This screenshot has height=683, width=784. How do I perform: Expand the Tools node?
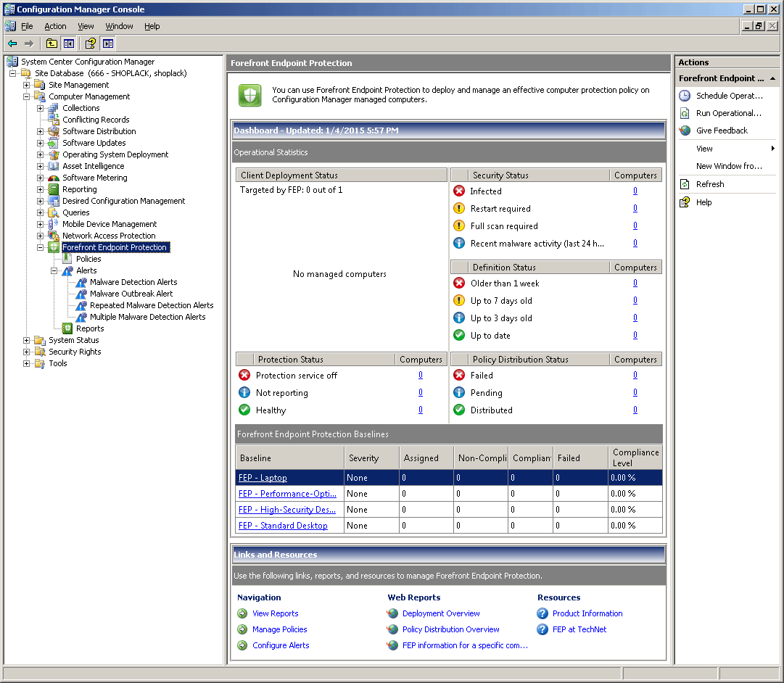27,363
